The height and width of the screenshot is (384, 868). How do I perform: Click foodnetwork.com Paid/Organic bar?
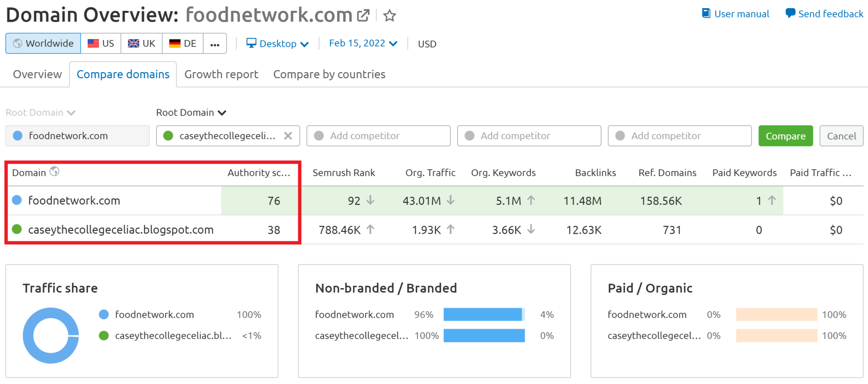point(776,314)
